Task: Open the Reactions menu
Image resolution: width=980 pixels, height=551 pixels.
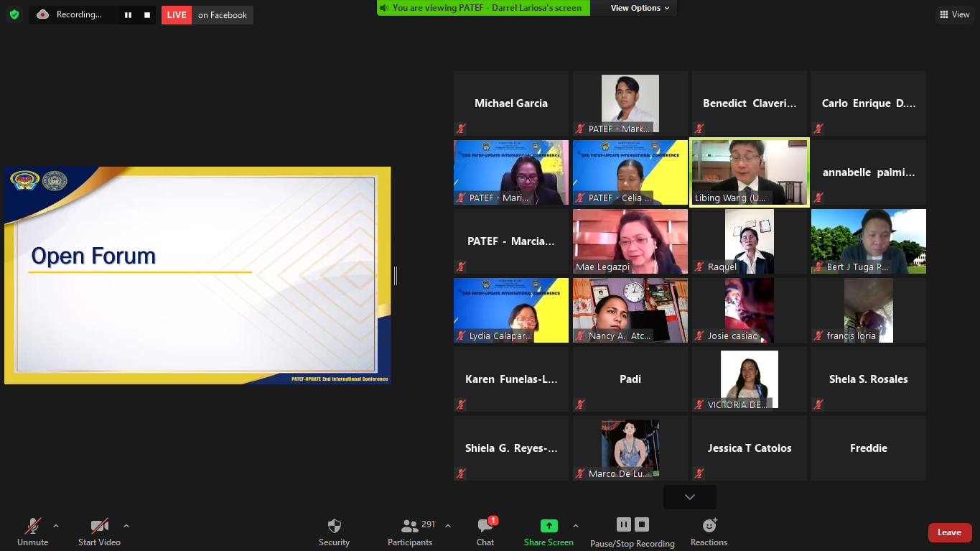Action: pos(709,532)
